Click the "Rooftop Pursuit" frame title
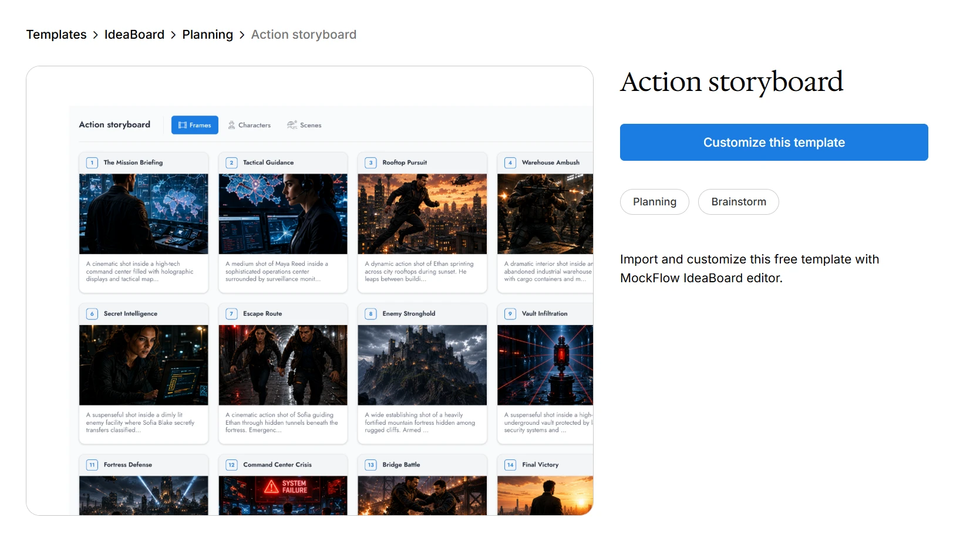 (405, 163)
